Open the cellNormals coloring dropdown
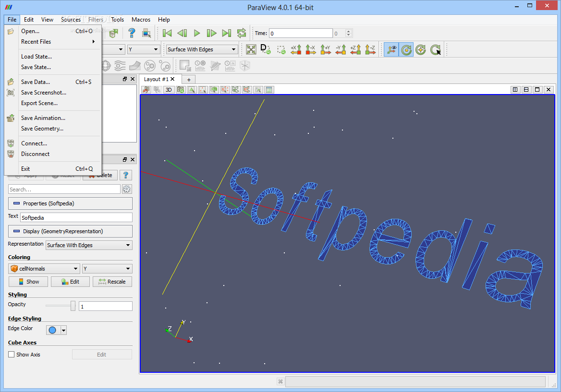The width and height of the screenshot is (561, 392). tap(44, 269)
